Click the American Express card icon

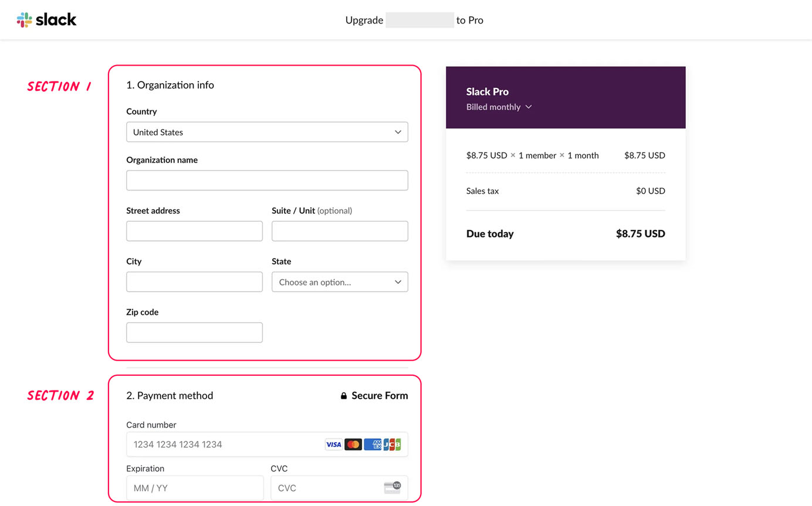point(372,444)
